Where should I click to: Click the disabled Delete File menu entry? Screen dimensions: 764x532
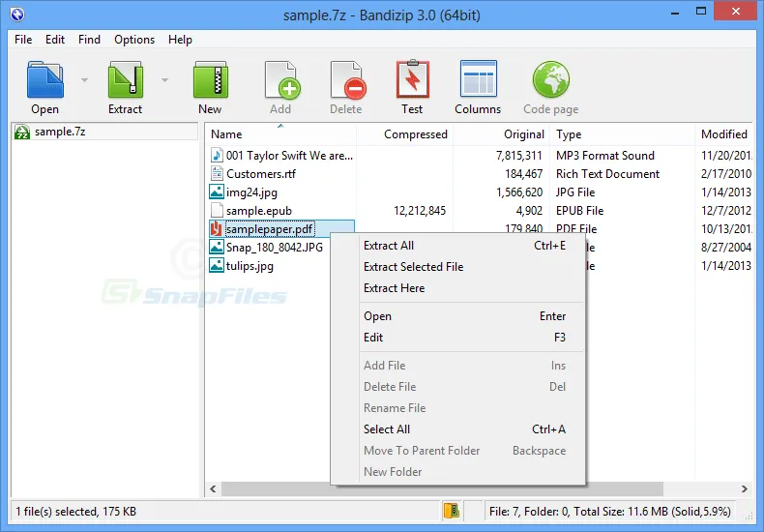pos(458,387)
